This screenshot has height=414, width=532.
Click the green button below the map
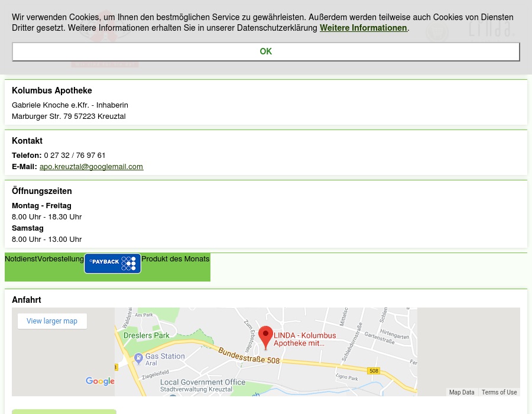pyautogui.click(x=64, y=411)
